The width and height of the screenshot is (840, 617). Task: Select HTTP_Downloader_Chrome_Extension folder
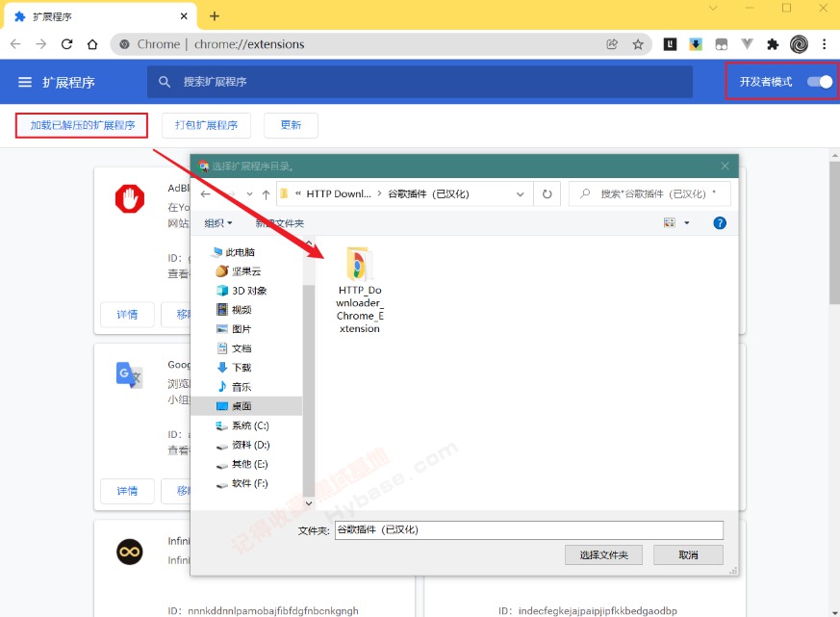coord(360,290)
